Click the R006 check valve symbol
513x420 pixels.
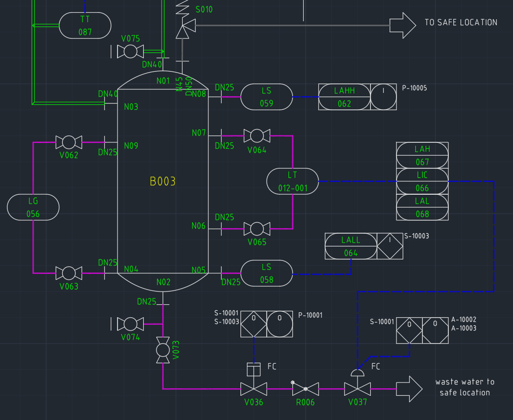click(305, 389)
